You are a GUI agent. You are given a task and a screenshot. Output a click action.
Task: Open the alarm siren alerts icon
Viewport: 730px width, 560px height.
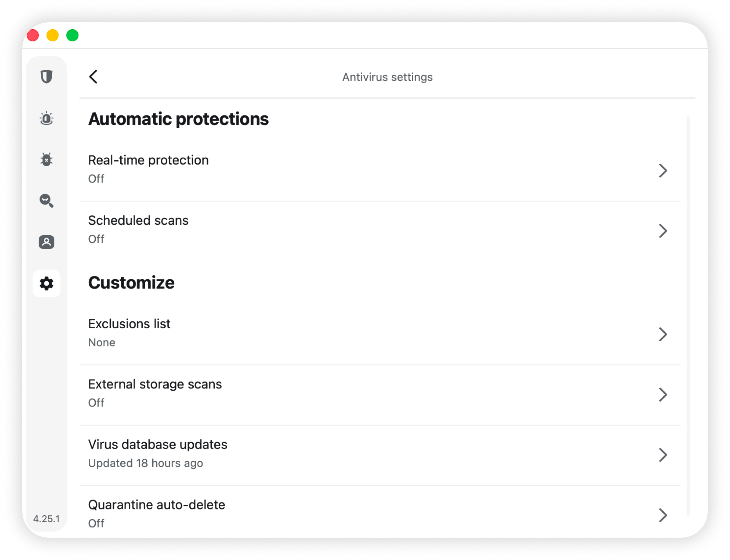[x=46, y=118]
